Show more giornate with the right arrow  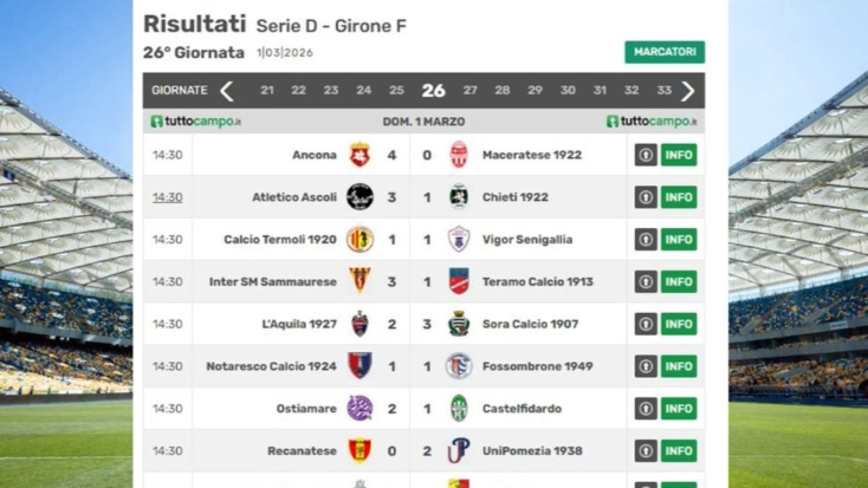pyautogui.click(x=689, y=90)
